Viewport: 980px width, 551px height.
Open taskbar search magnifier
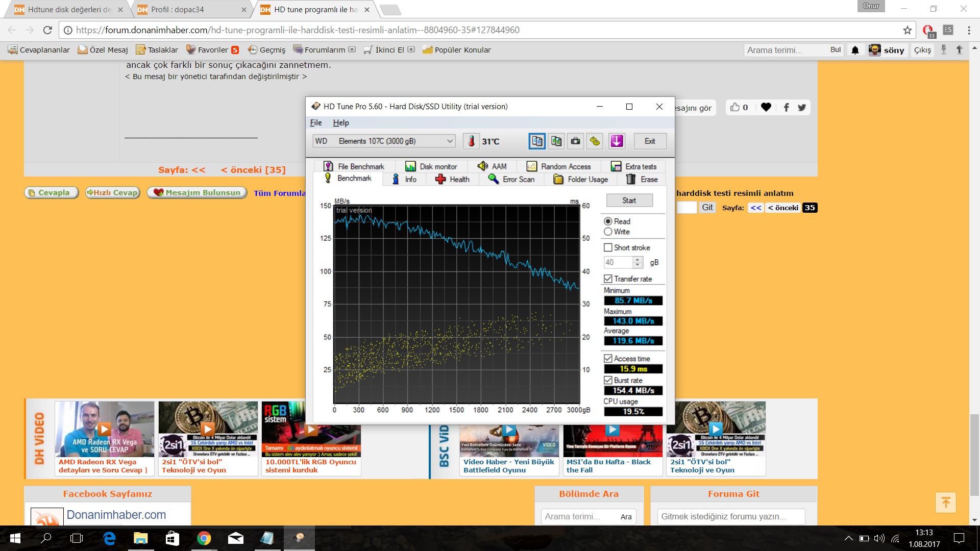click(46, 538)
